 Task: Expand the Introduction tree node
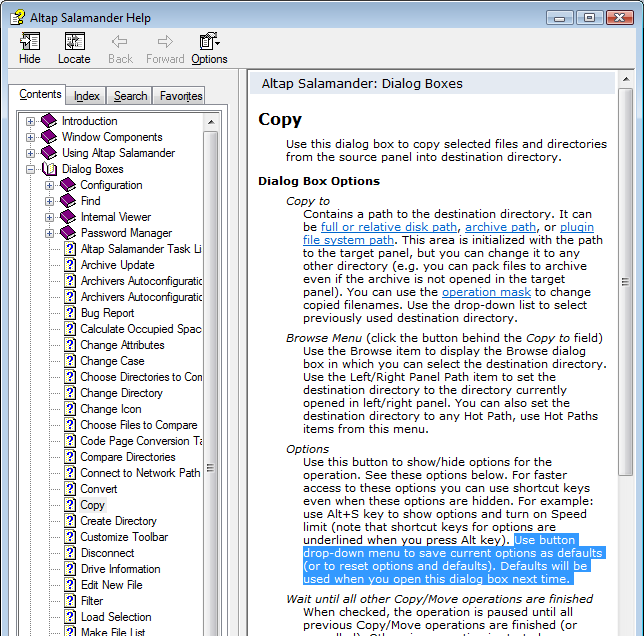tap(30, 121)
